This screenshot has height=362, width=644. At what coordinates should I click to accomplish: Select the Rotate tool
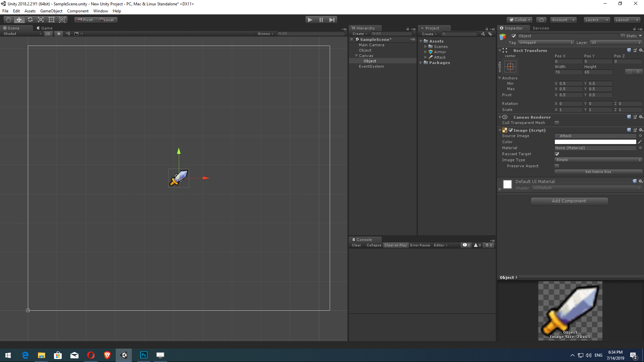[x=30, y=20]
